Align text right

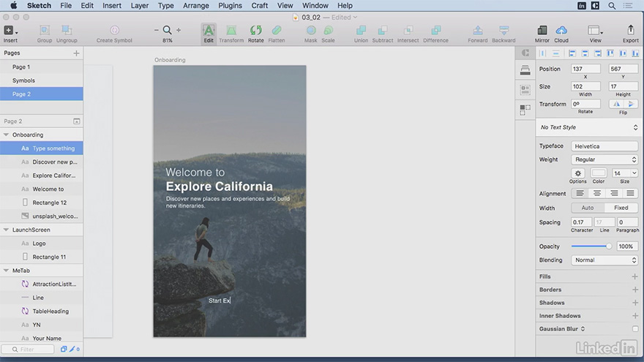[613, 193]
